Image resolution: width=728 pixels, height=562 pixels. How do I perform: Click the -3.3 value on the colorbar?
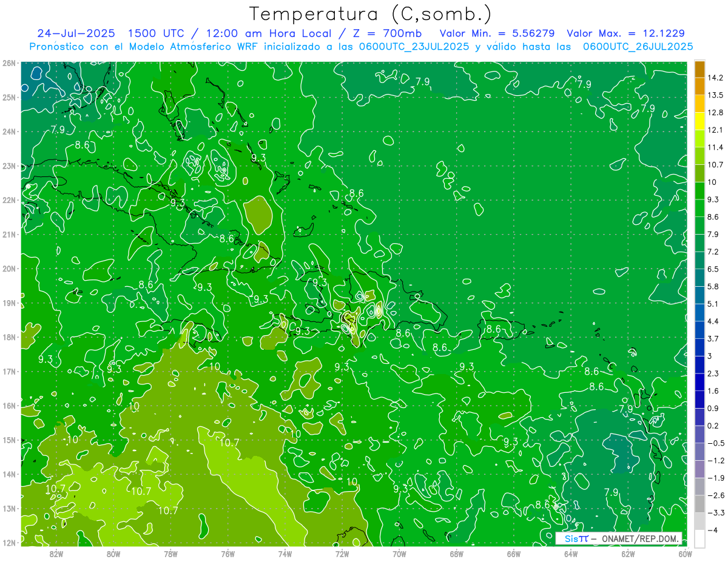[716, 513]
